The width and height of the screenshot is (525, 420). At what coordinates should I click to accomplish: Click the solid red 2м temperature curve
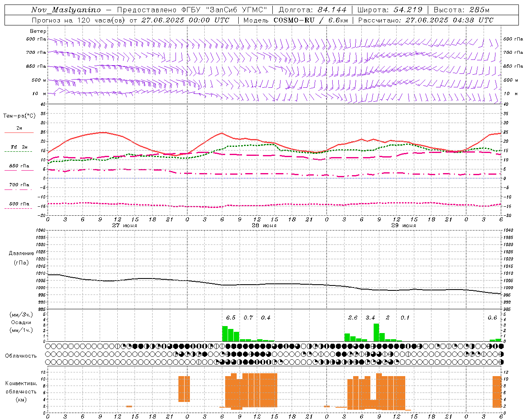pyautogui.click(x=274, y=143)
